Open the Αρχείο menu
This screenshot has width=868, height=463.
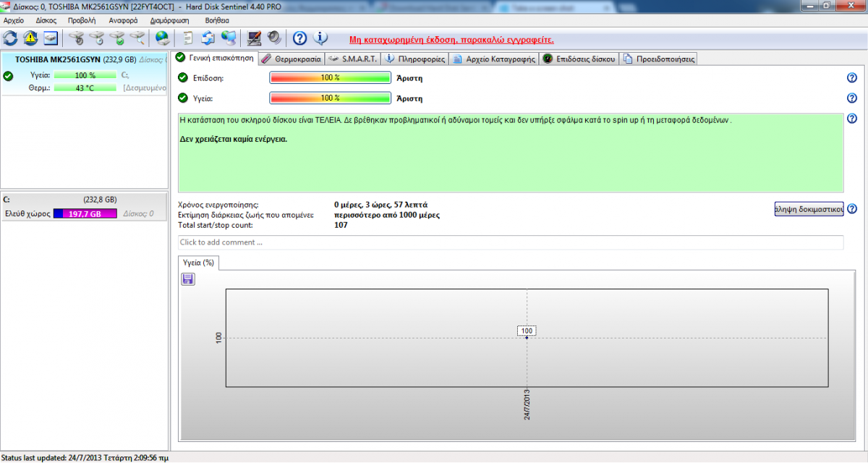click(x=14, y=20)
